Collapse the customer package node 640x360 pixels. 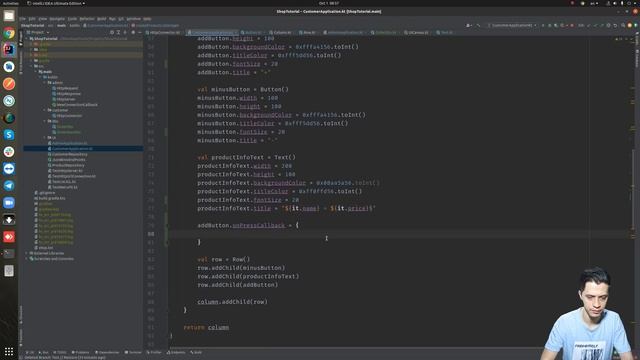[45, 110]
